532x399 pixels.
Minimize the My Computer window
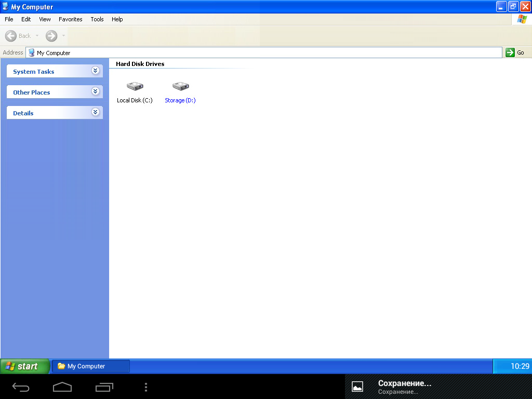coord(501,6)
